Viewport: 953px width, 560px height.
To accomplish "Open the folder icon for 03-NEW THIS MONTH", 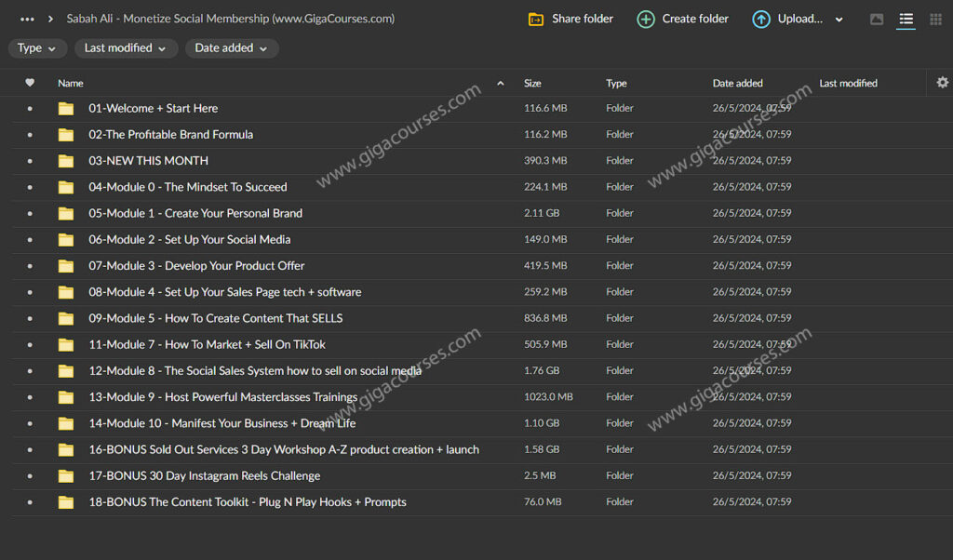I will pos(65,160).
